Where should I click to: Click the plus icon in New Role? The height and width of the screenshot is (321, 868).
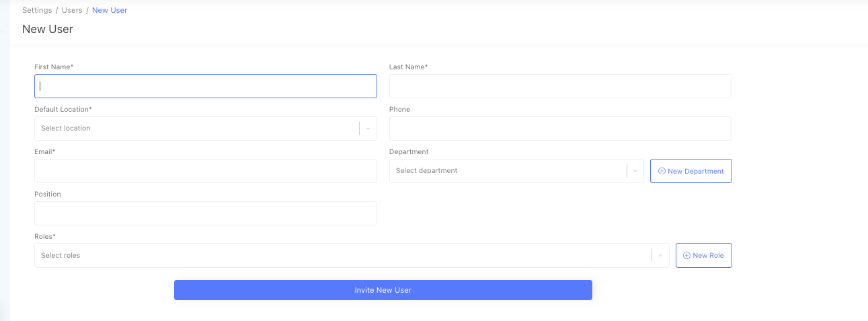tap(686, 256)
